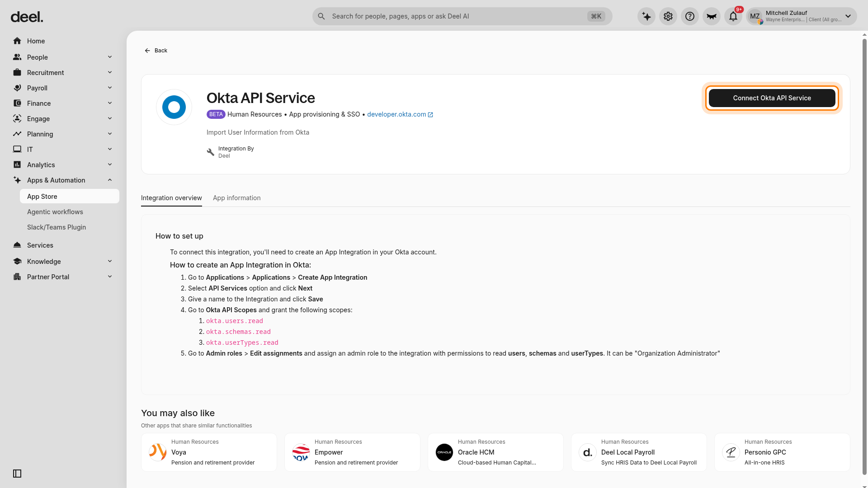
Task: Expand the Knowledge menu chevron
Action: point(110,261)
